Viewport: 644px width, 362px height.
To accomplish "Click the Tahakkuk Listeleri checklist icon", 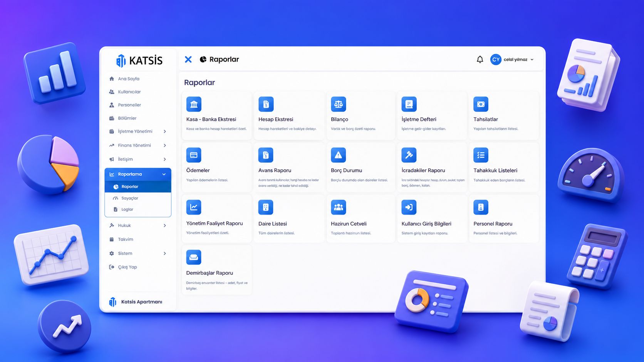I will tap(481, 155).
